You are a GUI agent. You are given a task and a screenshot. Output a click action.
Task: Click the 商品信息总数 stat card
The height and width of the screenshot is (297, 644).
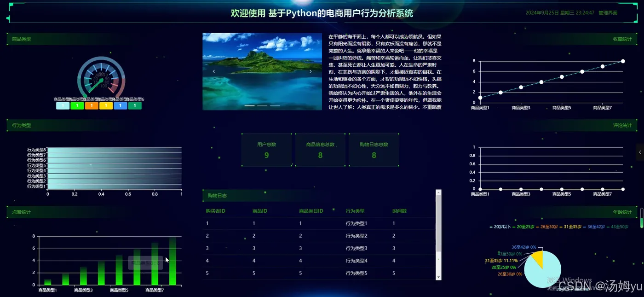pyautogui.click(x=320, y=150)
